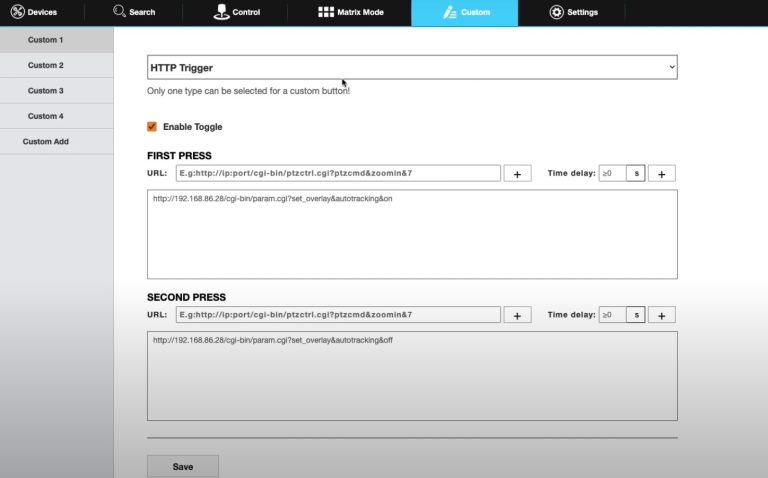Image resolution: width=768 pixels, height=478 pixels.
Task: Click the Custom pencil icon
Action: pyautogui.click(x=450, y=12)
